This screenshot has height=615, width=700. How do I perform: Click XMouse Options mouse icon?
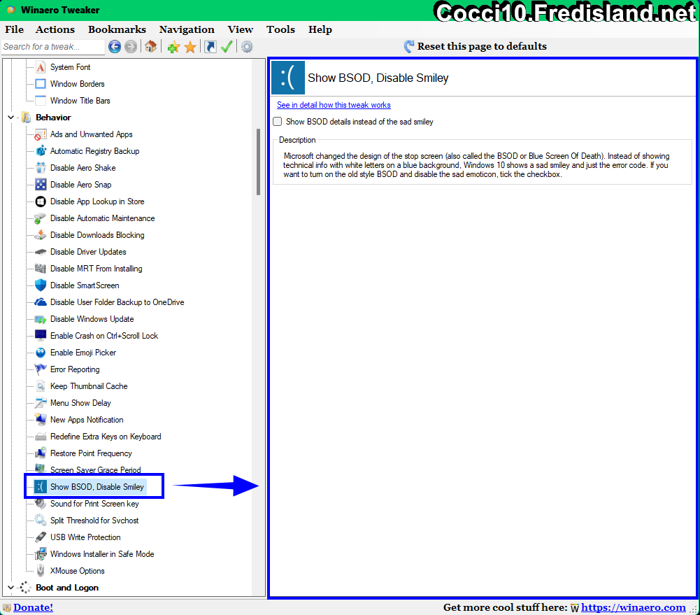pyautogui.click(x=41, y=571)
